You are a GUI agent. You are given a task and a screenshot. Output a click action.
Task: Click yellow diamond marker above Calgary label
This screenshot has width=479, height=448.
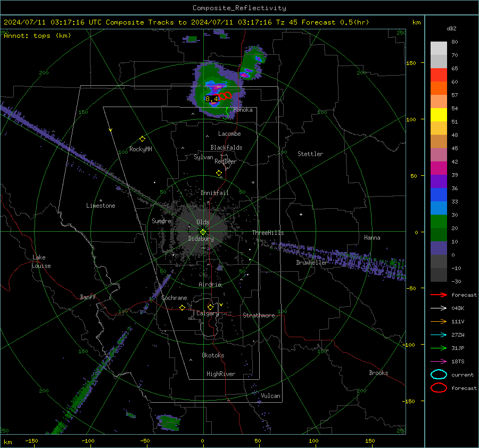coord(210,307)
